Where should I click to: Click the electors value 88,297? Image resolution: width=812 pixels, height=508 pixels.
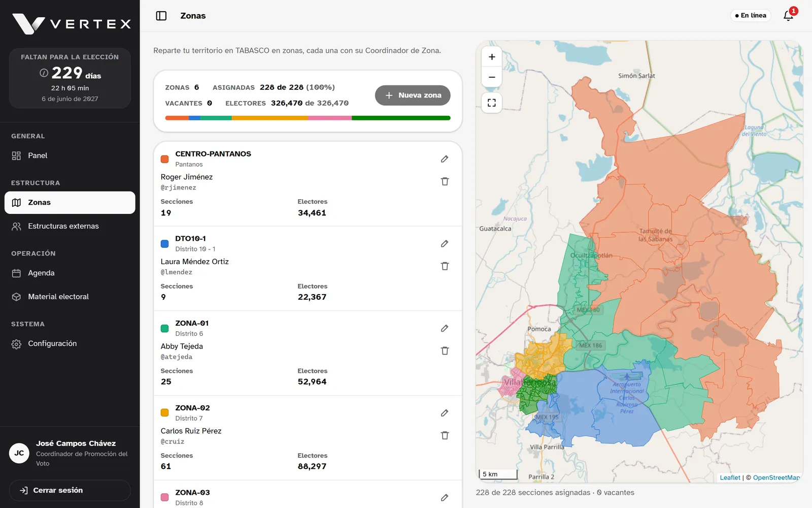coord(312,467)
